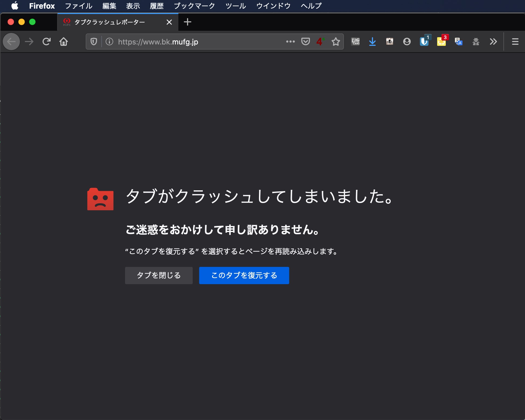Image resolution: width=525 pixels, height=420 pixels.
Task: Open the ウインドウ menu
Action: click(x=273, y=6)
